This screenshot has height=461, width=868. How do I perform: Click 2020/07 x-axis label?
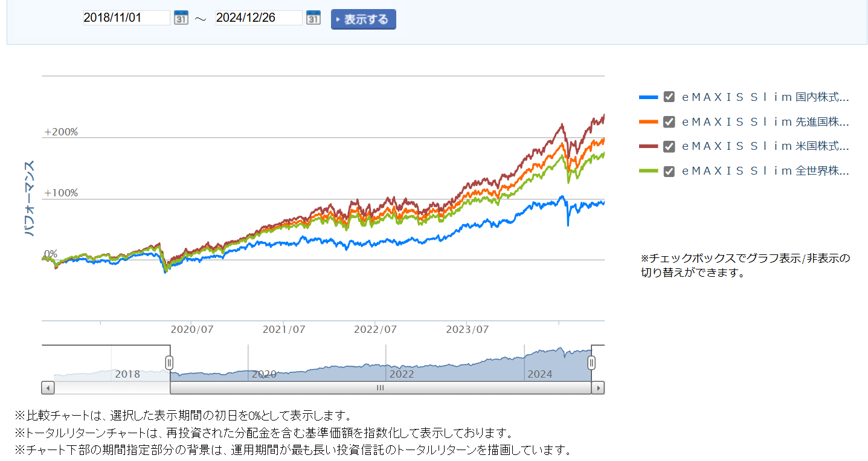click(x=192, y=330)
